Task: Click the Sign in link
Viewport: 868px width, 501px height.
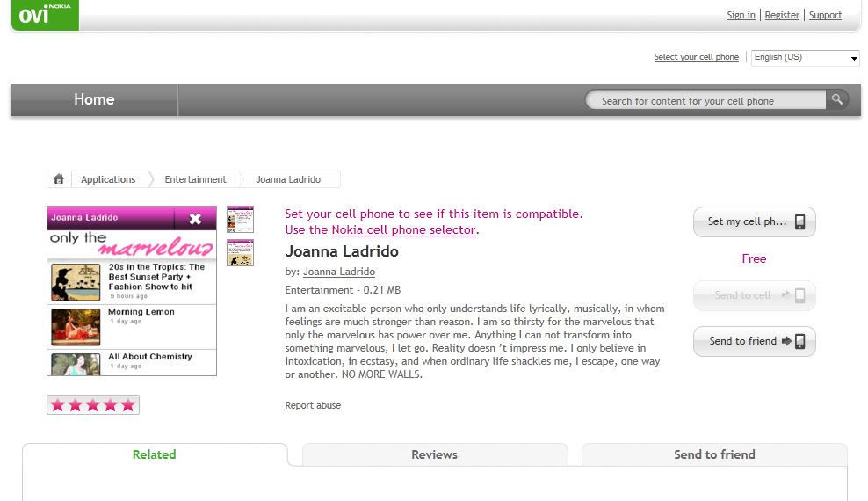Action: click(741, 15)
